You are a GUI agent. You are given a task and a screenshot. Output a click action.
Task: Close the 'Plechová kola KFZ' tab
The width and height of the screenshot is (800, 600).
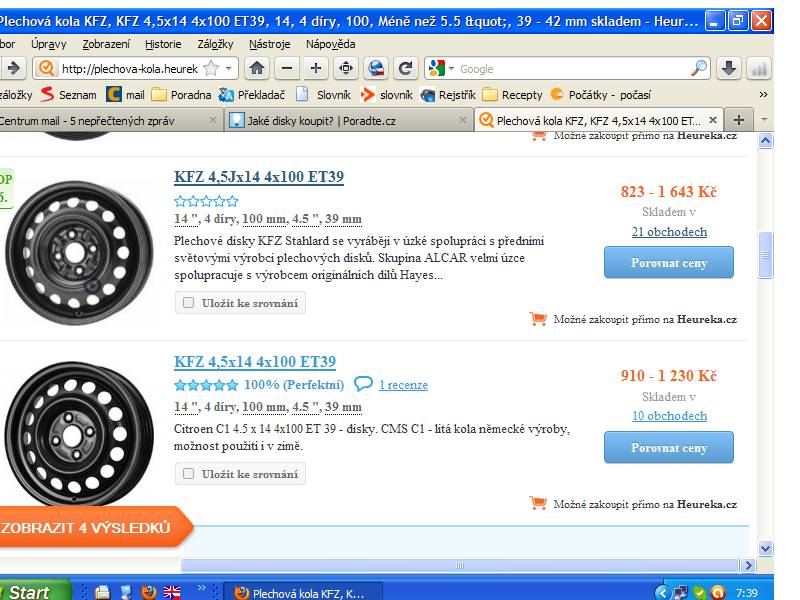pos(713,120)
